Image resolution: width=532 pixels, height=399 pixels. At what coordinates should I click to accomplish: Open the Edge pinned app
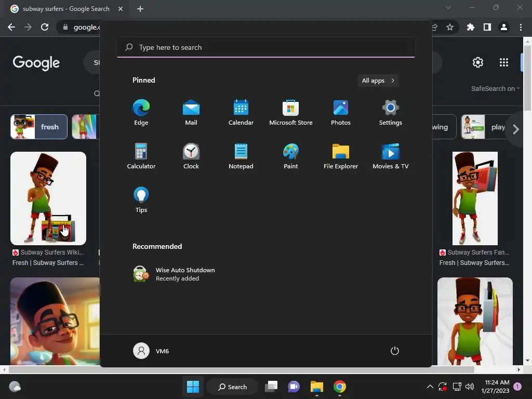(141, 113)
